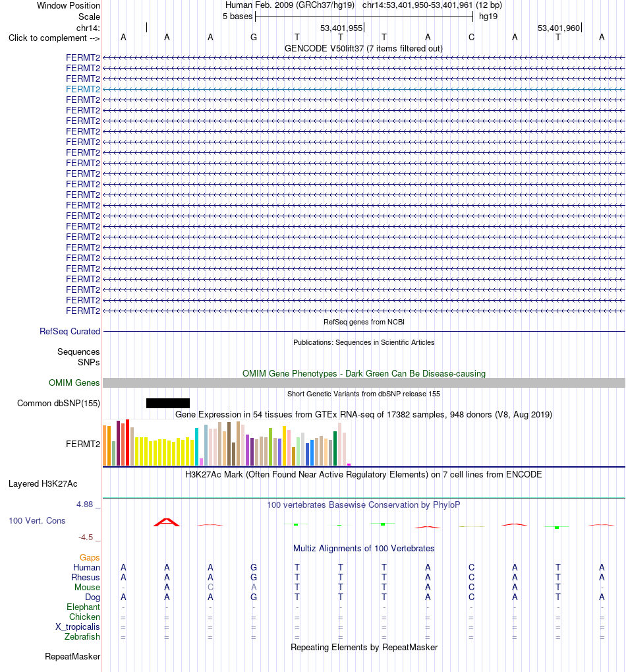
Task: Click the 4.88 PhyloP upper axis value
Action: [85, 504]
